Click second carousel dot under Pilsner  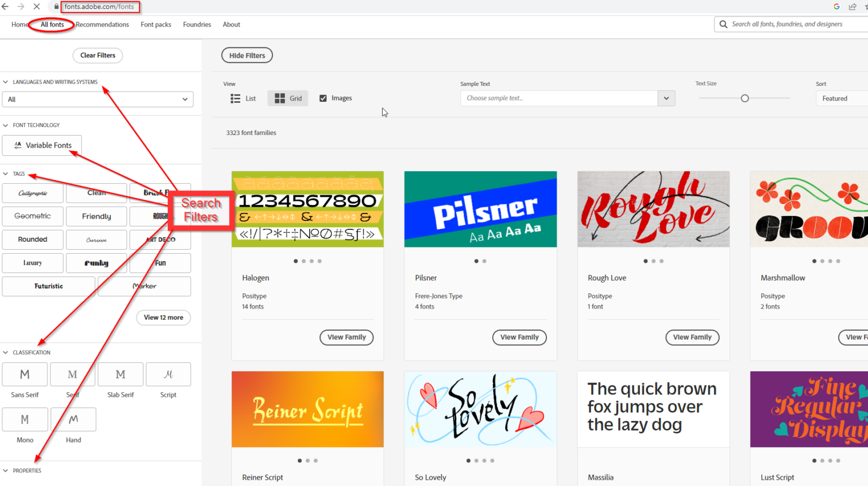coord(484,261)
